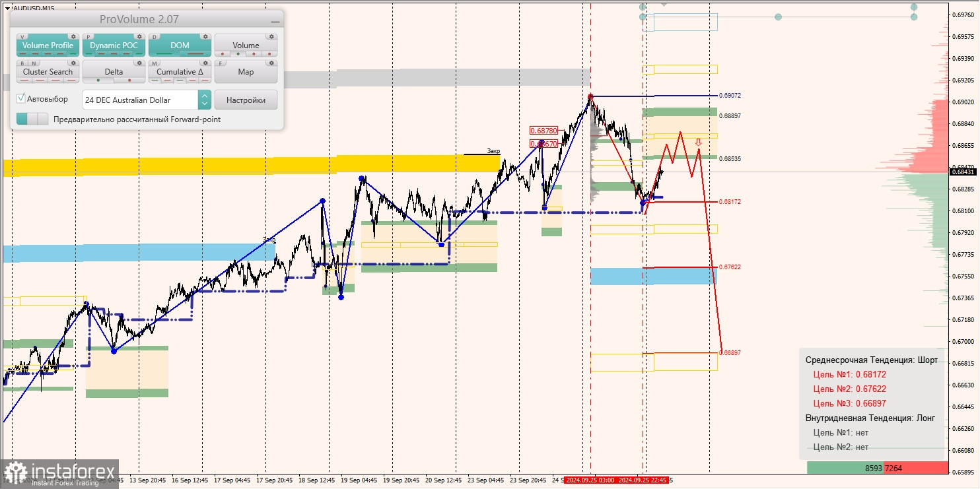Screen dimensions: 980x489
Task: Minimize the ProVolume 2.07 panel
Action: [x=275, y=22]
